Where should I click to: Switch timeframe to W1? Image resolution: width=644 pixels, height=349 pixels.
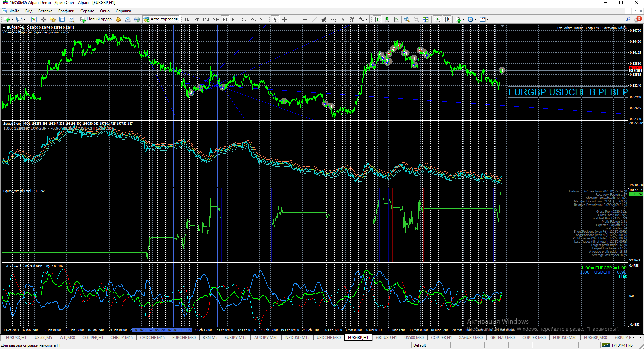point(253,19)
